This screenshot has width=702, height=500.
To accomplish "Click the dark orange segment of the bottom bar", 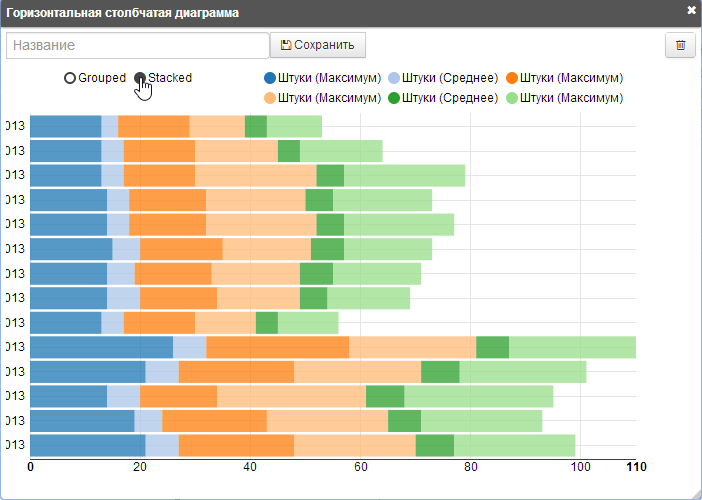I will pyautogui.click(x=236, y=446).
